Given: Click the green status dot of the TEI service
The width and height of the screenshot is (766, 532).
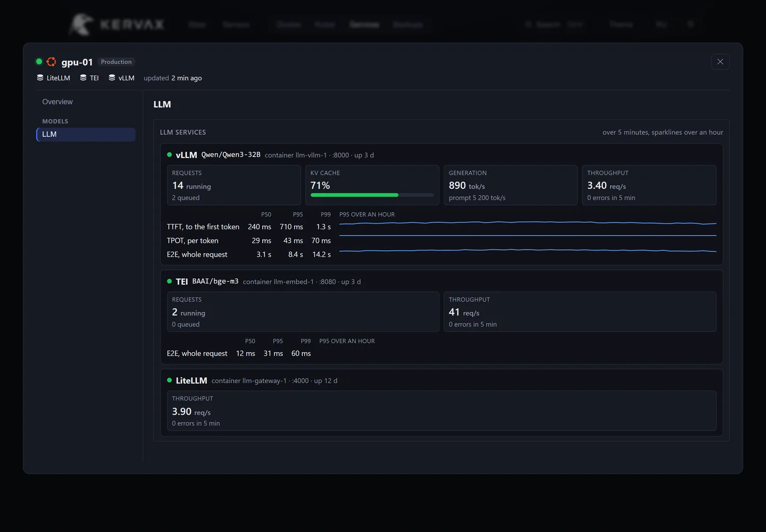Looking at the screenshot, I should click(169, 281).
